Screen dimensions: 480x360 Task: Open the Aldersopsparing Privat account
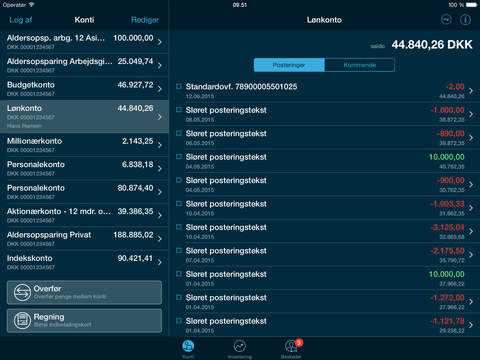[84, 239]
